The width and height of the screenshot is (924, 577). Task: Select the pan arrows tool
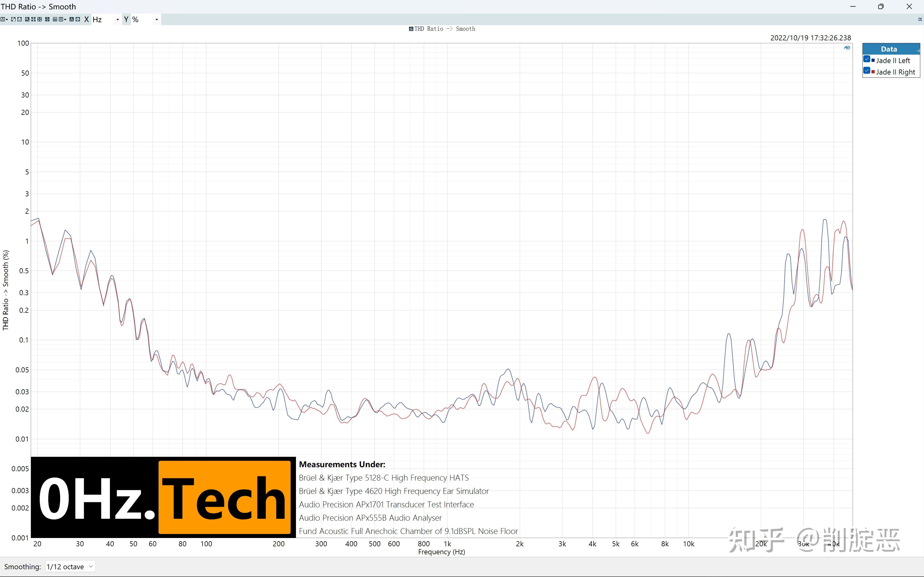[x=33, y=20]
